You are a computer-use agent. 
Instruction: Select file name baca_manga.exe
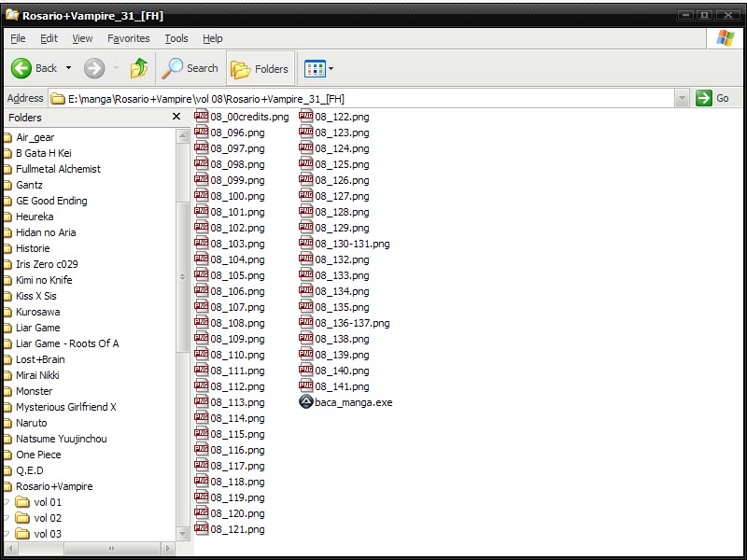pyautogui.click(x=354, y=403)
